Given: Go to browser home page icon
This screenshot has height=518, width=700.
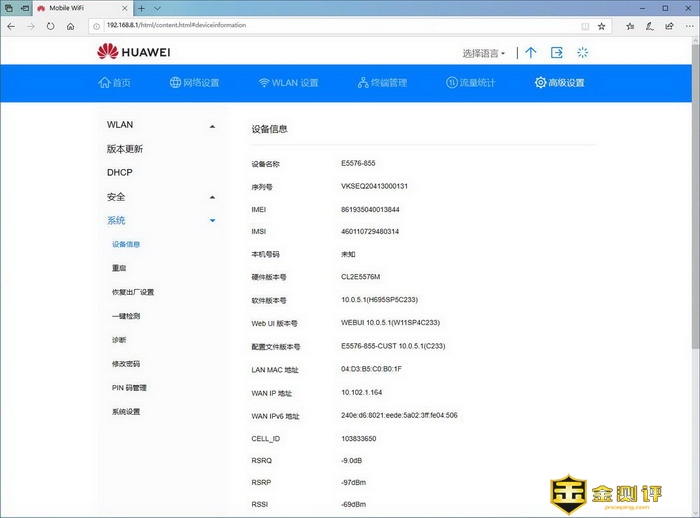Looking at the screenshot, I should [71, 25].
